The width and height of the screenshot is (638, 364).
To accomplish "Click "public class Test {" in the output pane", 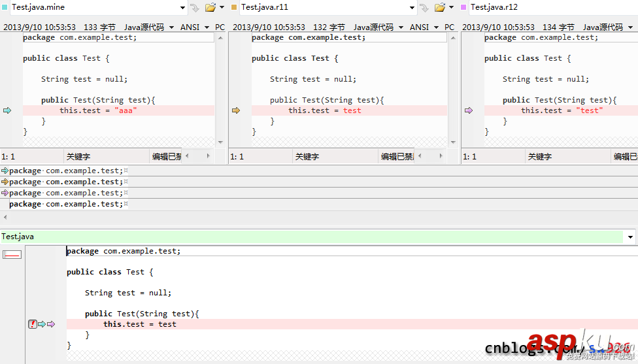I will point(110,272).
